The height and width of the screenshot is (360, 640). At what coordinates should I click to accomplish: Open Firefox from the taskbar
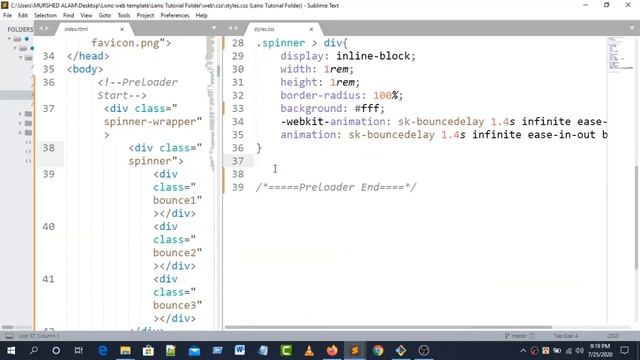(332, 350)
